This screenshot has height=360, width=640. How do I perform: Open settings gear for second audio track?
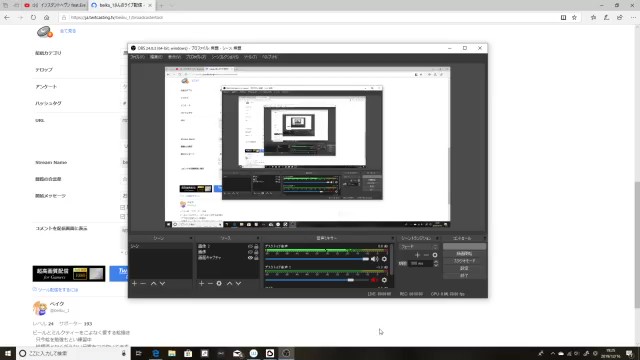pos(384,280)
